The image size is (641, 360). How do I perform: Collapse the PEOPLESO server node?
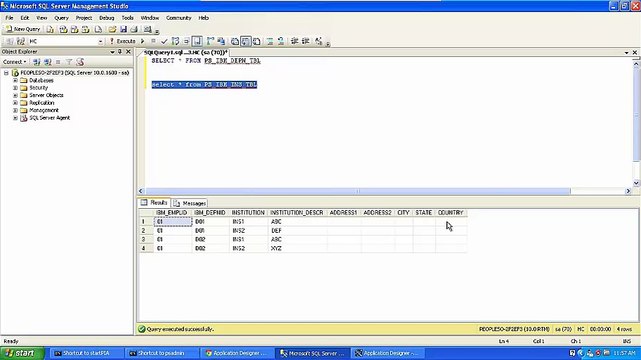click(6, 73)
